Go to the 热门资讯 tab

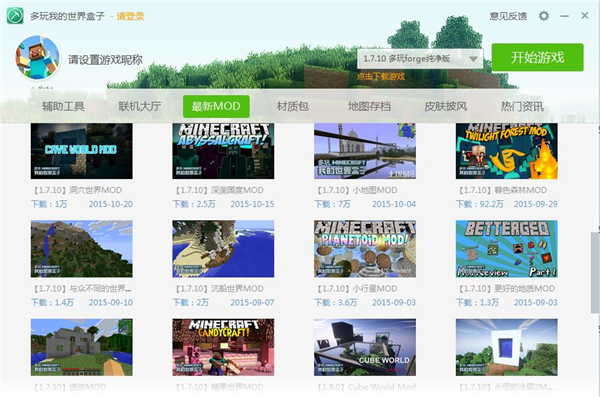[x=522, y=106]
